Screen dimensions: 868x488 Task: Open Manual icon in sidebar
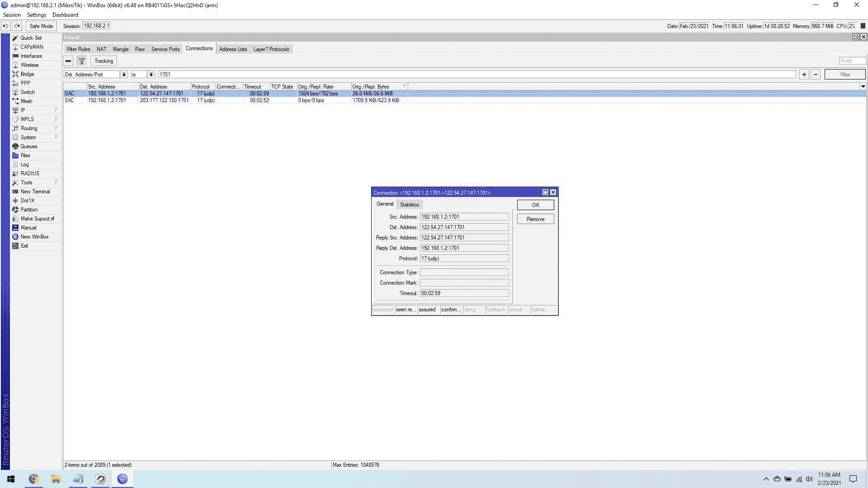coord(15,228)
